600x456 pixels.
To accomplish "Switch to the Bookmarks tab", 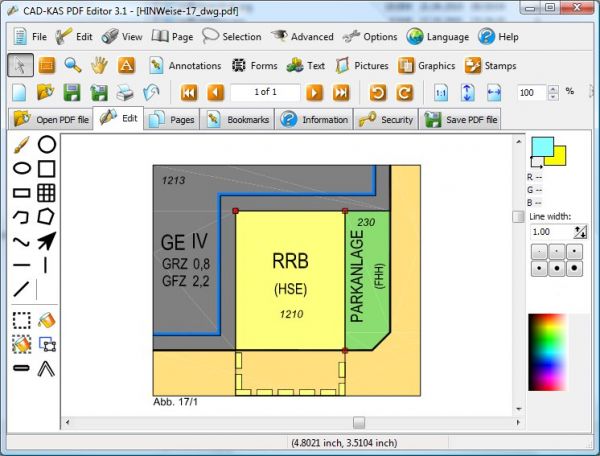I will click(235, 120).
